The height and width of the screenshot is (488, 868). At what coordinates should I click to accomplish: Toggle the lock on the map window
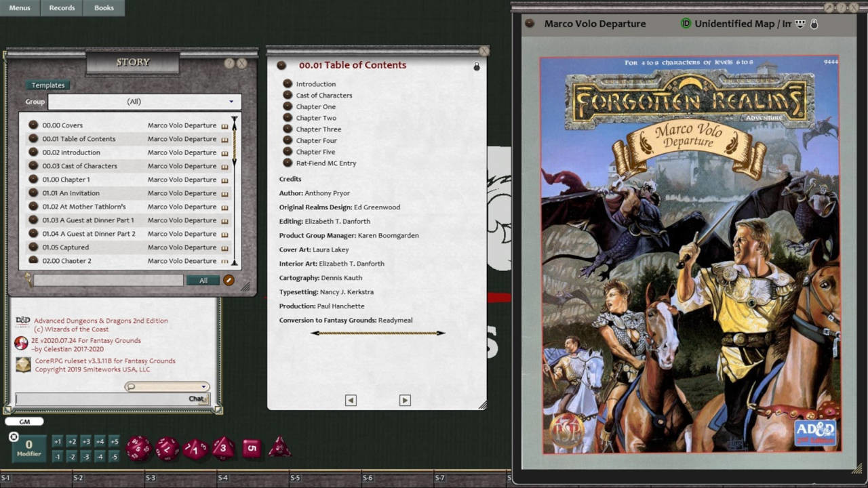(x=813, y=23)
